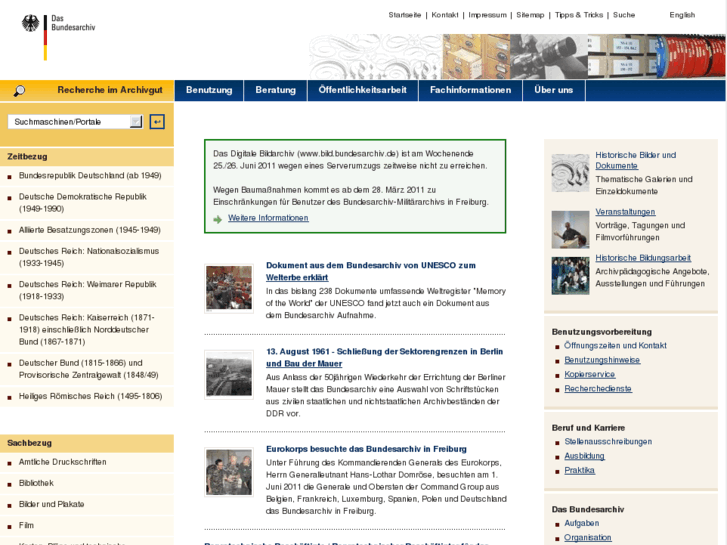The image size is (727, 545).
Task: Open the Fachinformationen menu
Action: tap(470, 90)
